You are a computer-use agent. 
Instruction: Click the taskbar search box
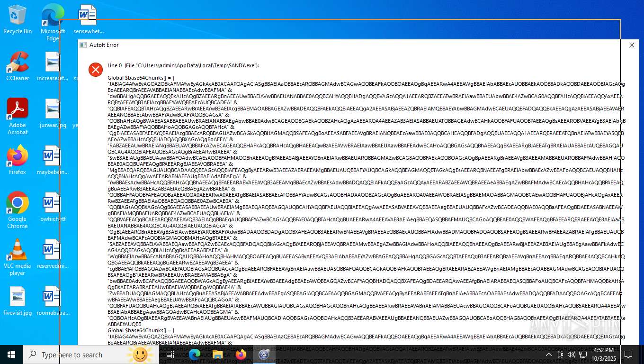[91, 355]
